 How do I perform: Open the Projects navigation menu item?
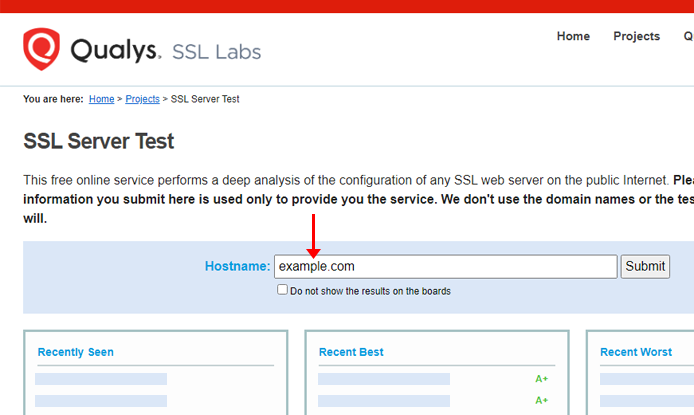[x=636, y=36]
